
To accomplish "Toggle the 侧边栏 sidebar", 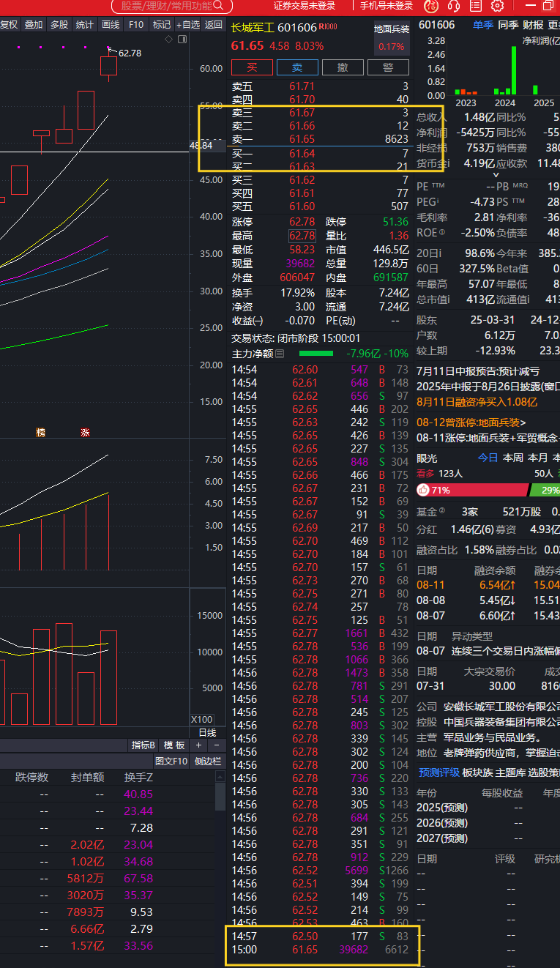I will tap(206, 761).
